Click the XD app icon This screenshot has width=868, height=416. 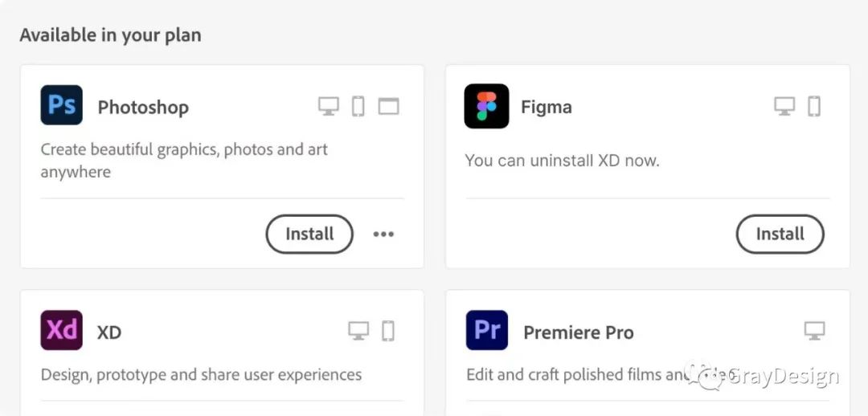62,330
